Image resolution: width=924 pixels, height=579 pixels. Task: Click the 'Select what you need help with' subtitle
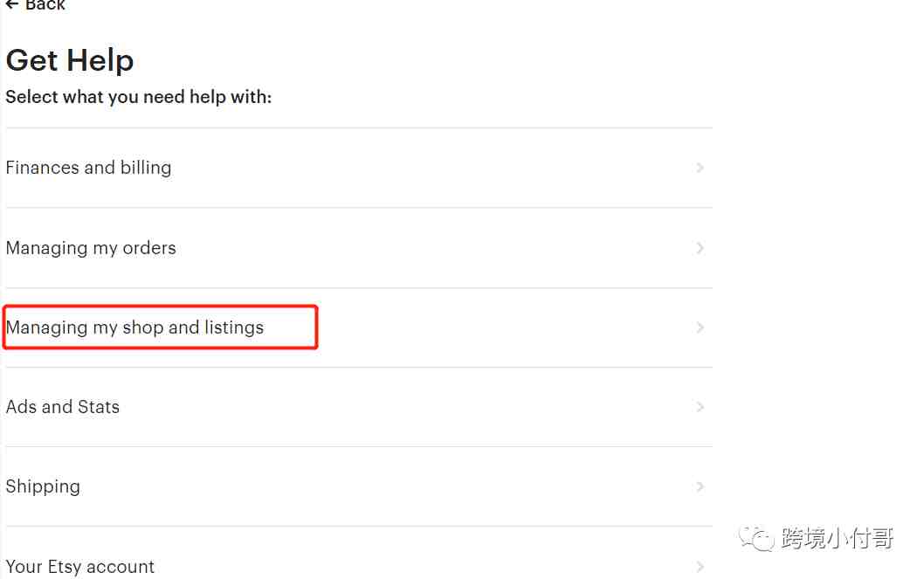pyautogui.click(x=139, y=97)
